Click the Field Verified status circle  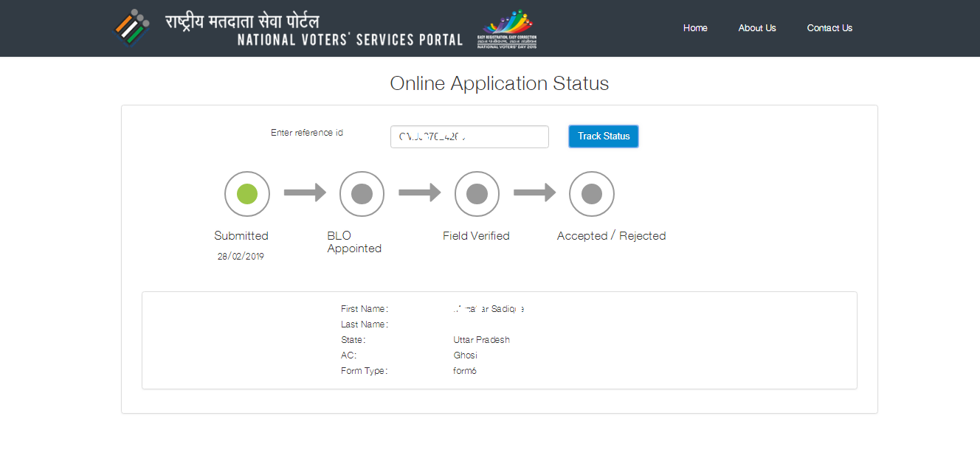click(x=477, y=193)
